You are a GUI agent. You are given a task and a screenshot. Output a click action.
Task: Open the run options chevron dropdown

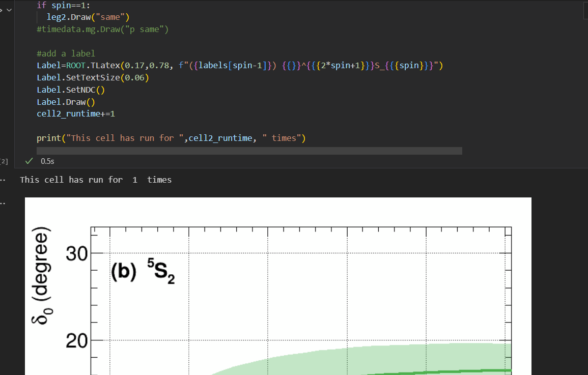(x=9, y=10)
